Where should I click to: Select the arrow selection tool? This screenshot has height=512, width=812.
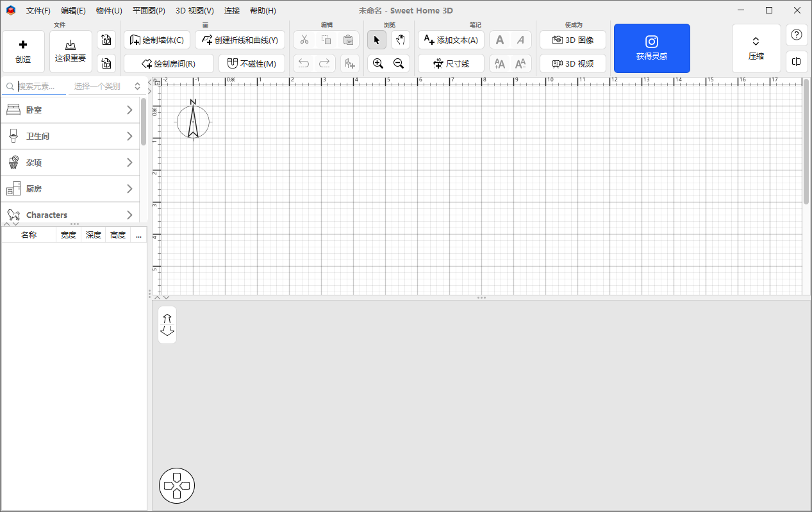coord(376,39)
